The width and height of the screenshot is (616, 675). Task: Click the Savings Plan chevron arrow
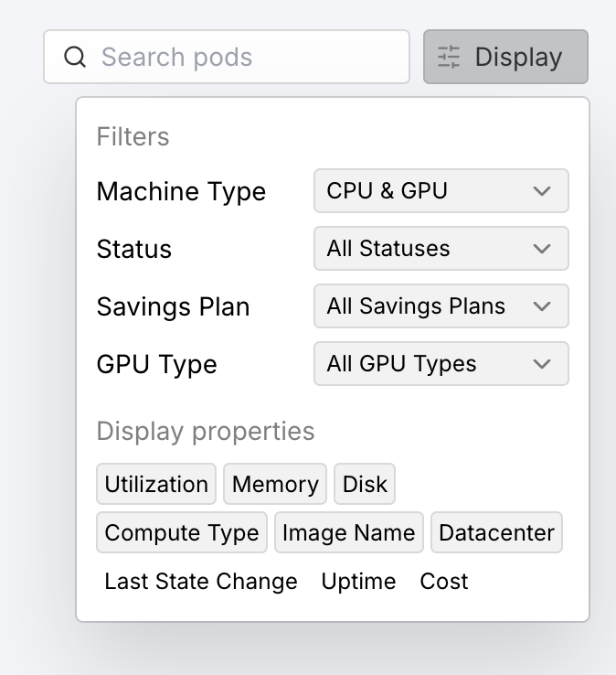pos(542,306)
